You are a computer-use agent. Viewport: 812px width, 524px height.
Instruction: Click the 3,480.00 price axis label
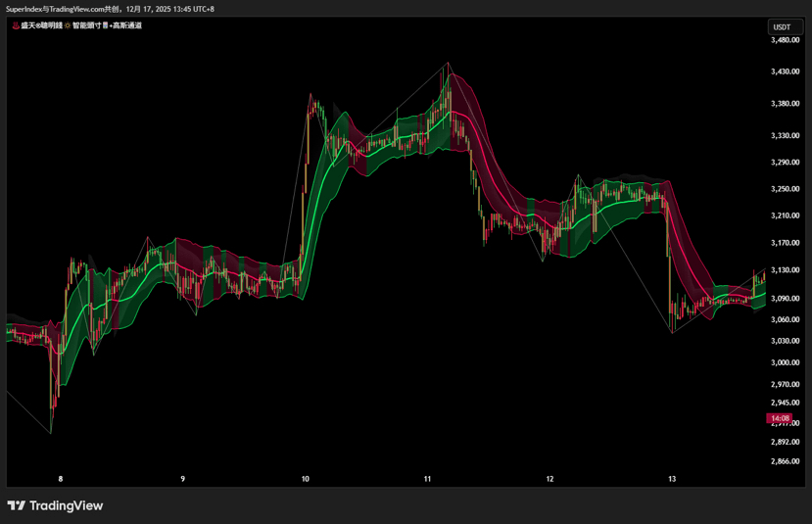[x=786, y=40]
